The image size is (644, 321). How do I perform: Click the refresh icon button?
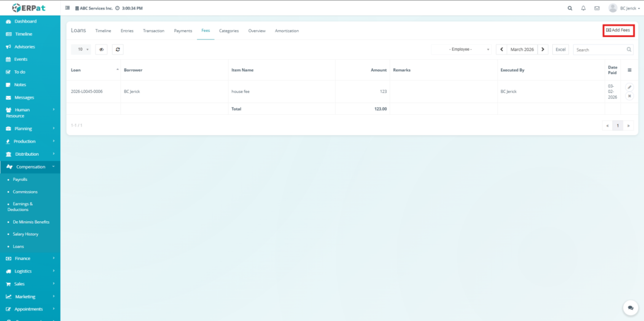pyautogui.click(x=118, y=49)
